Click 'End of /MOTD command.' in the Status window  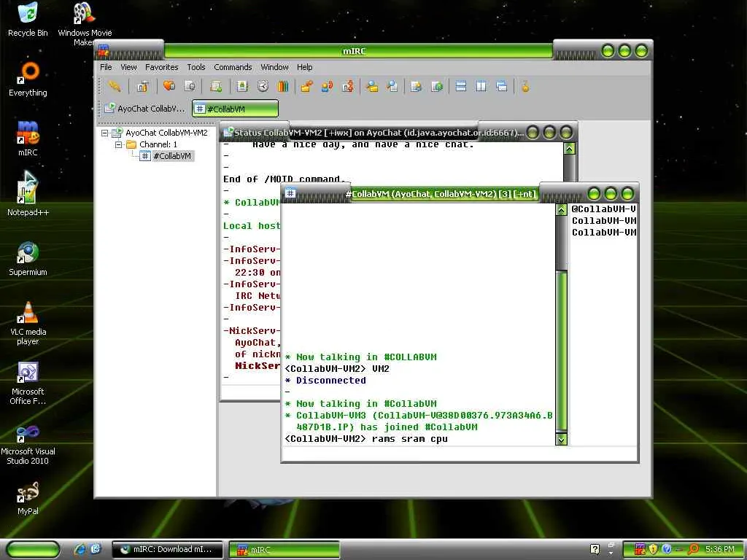285,179
